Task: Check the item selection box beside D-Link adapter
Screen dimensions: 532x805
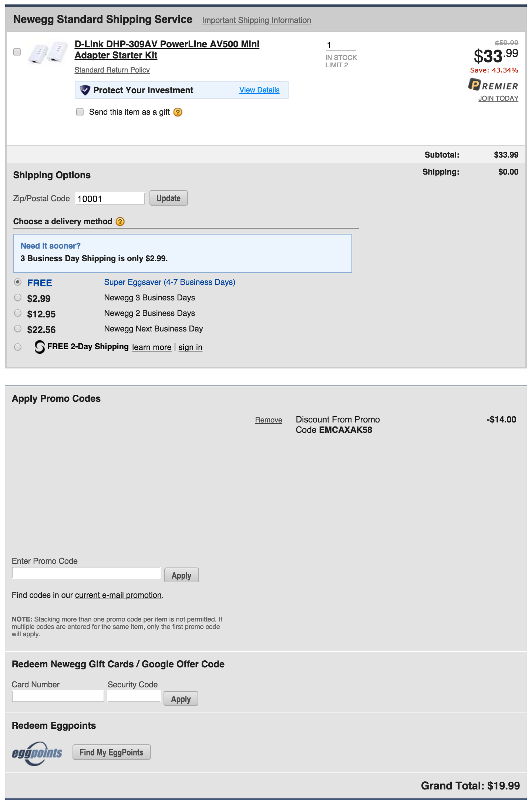Action: click(17, 52)
